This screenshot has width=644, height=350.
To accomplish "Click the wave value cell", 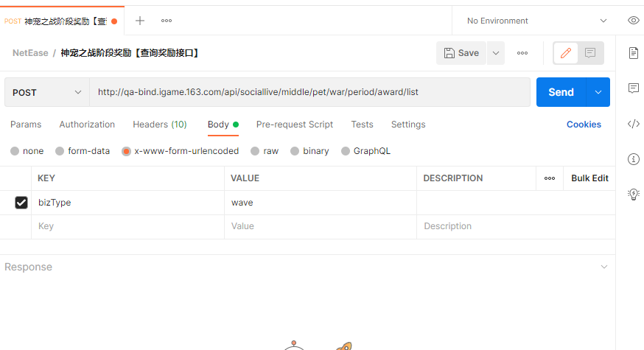I will tap(321, 203).
